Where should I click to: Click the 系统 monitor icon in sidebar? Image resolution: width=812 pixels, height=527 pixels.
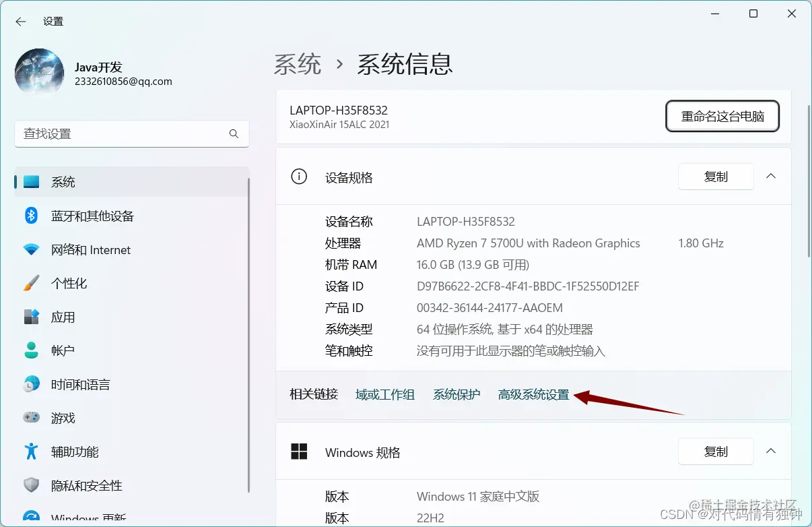(31, 182)
